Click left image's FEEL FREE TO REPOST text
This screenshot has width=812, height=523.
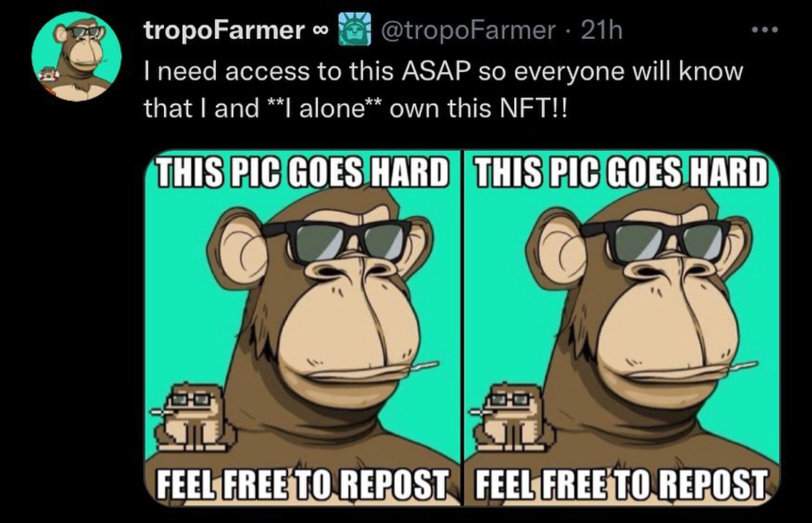pos(302,485)
